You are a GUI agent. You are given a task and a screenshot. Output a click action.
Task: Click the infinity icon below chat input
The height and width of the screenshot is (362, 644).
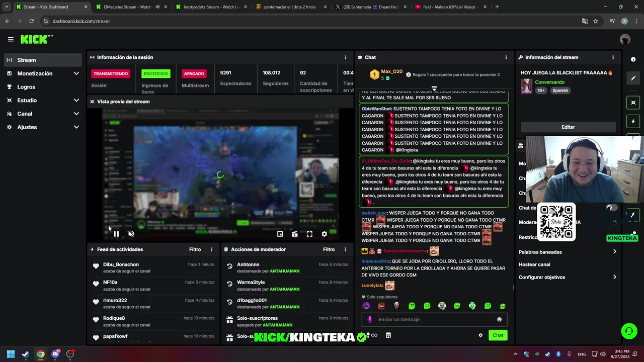(x=374, y=335)
